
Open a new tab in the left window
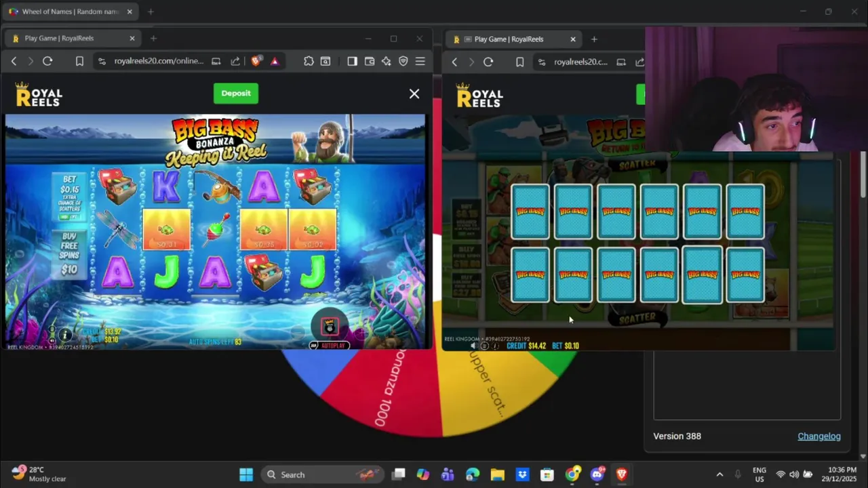click(153, 38)
